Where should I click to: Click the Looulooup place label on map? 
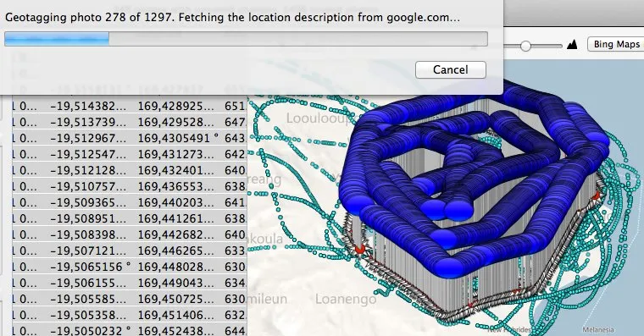(x=319, y=118)
